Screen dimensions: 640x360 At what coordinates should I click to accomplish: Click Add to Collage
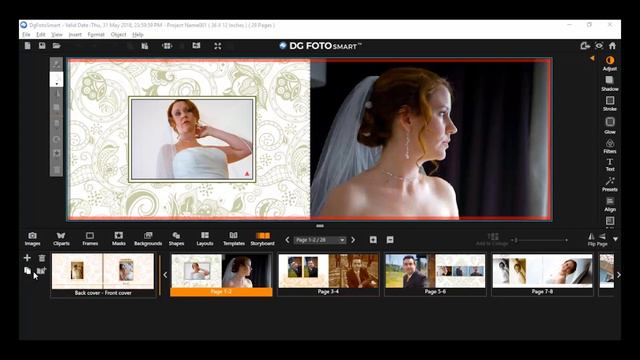pyautogui.click(x=492, y=240)
